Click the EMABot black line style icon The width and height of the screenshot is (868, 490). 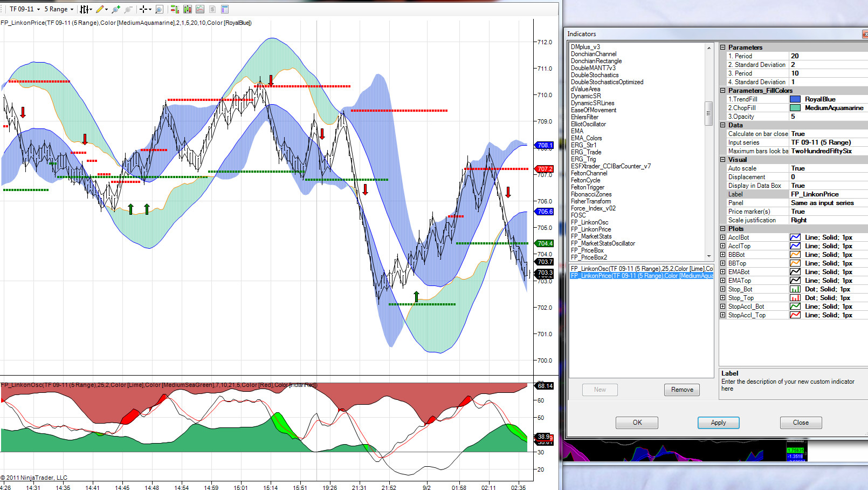795,272
